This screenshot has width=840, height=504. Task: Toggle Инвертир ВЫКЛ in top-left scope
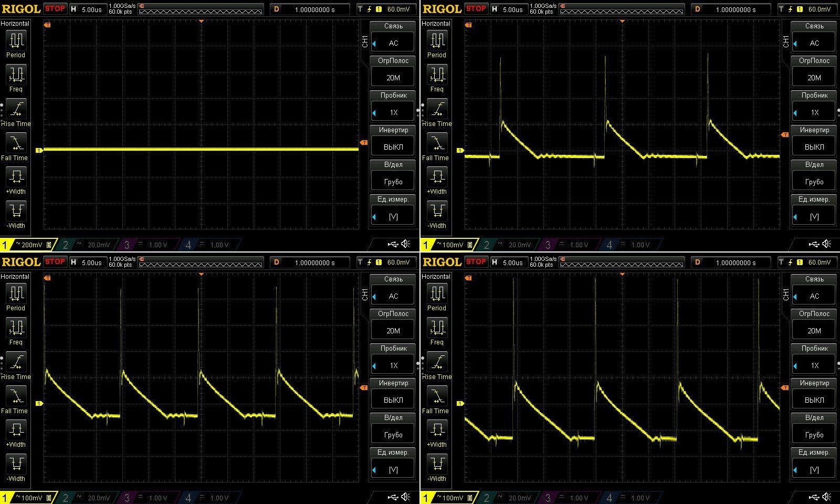(x=393, y=146)
